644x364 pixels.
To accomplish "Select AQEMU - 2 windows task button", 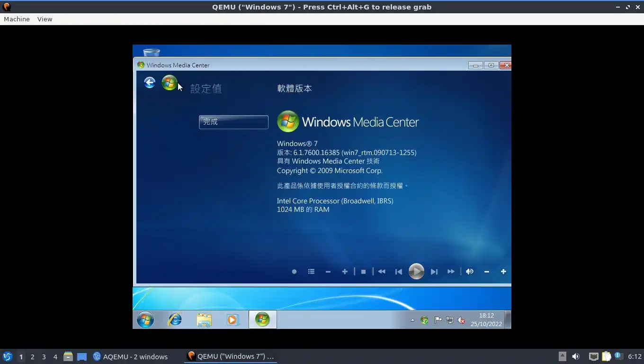I will tap(130, 356).
